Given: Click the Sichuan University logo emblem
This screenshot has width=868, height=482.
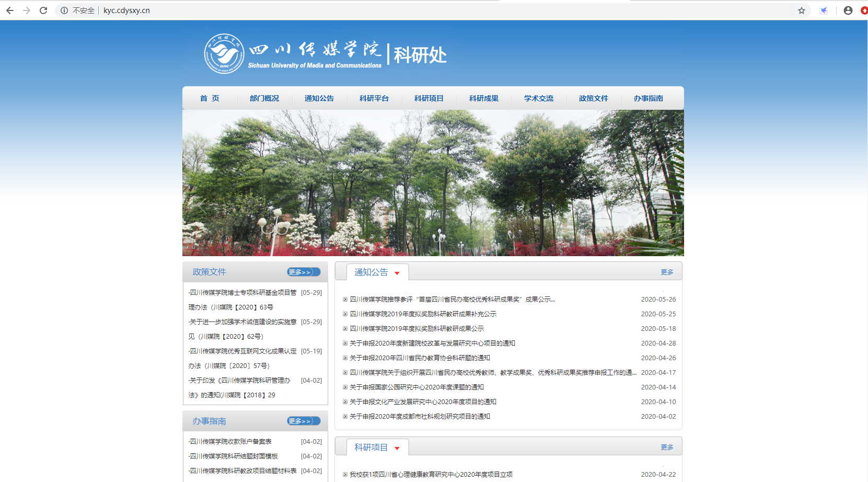Looking at the screenshot, I should (x=224, y=54).
